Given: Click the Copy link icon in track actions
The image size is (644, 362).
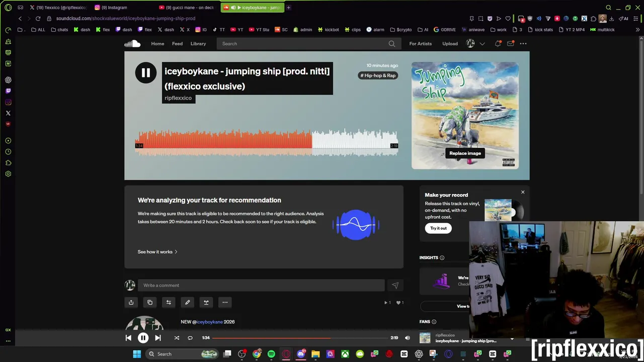Looking at the screenshot, I should [x=150, y=302].
